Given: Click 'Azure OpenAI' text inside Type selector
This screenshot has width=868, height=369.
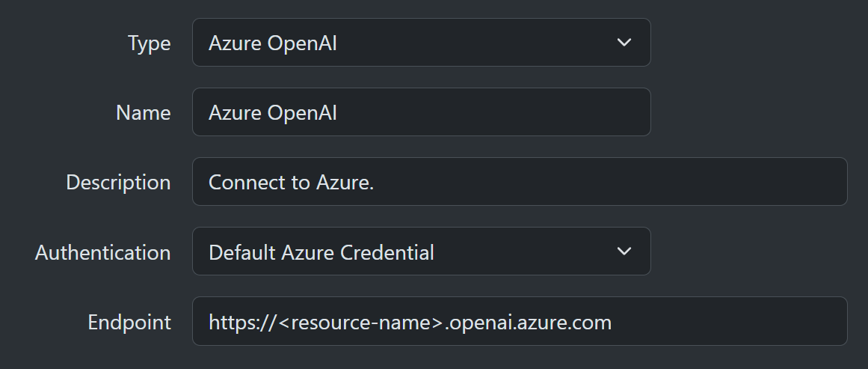Looking at the screenshot, I should (272, 43).
